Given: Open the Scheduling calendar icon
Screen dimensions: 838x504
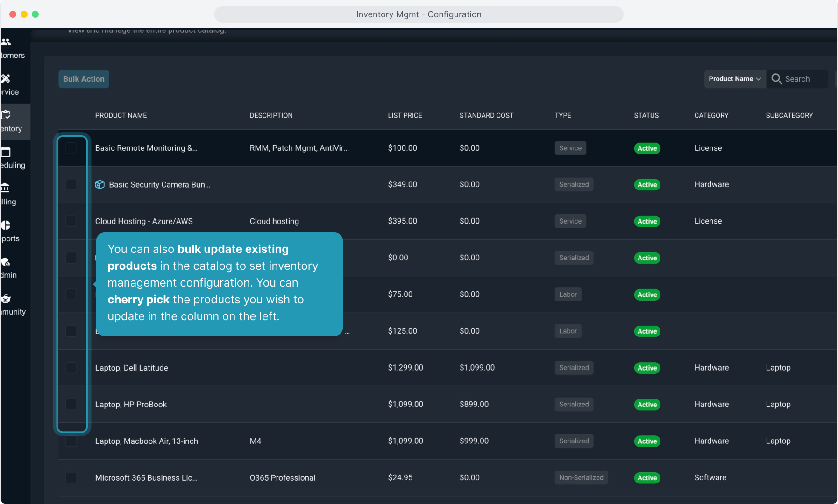Looking at the screenshot, I should click(6, 152).
